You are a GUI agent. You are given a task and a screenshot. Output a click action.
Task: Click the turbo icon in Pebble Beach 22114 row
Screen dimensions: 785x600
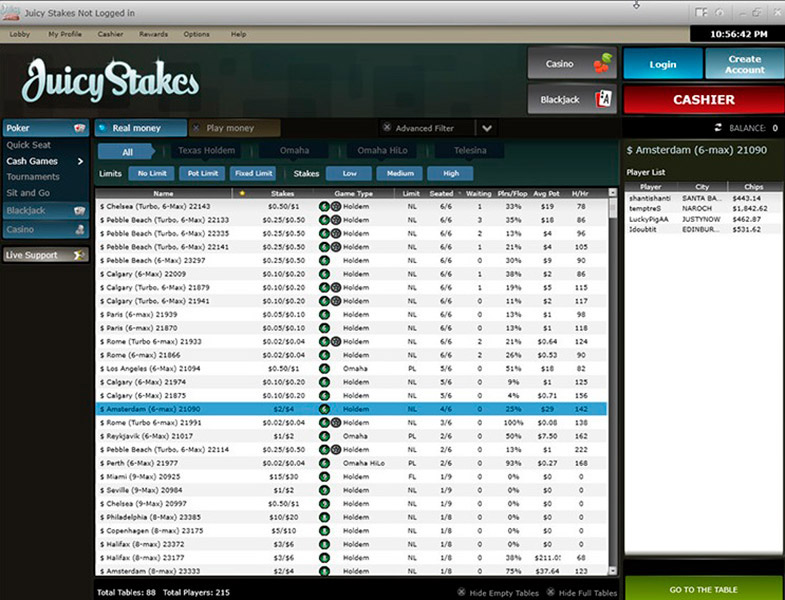336,450
